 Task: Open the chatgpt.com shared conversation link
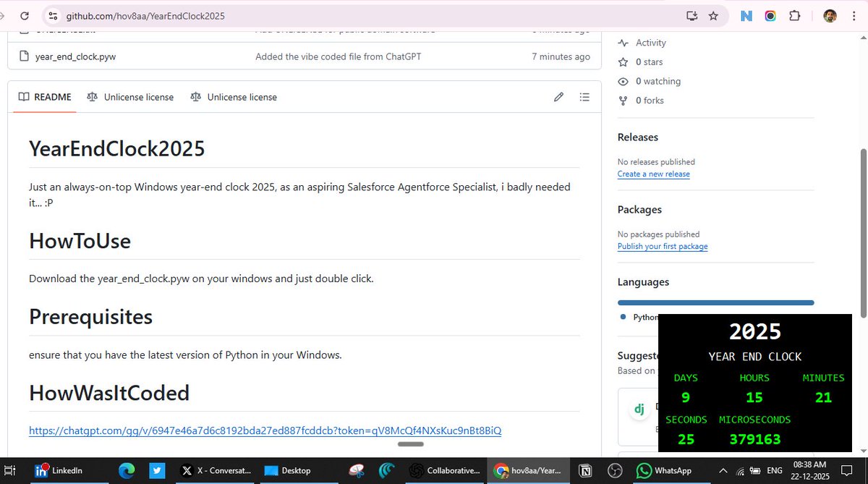(x=265, y=430)
